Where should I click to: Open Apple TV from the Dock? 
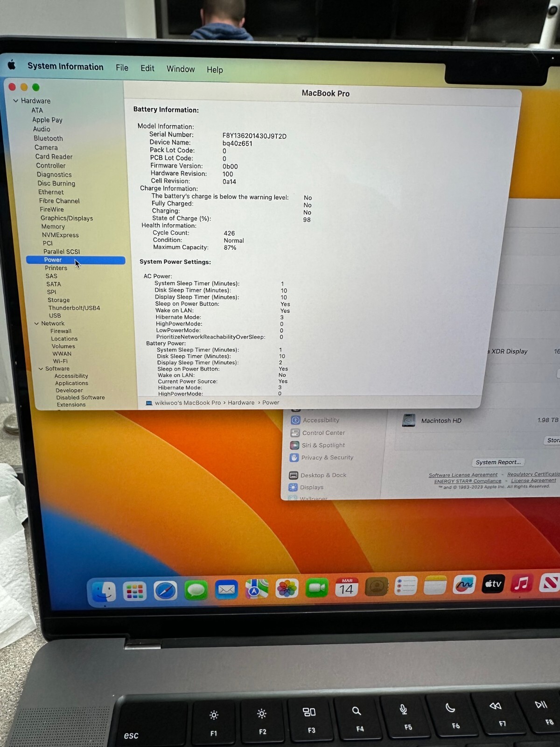coord(493,584)
